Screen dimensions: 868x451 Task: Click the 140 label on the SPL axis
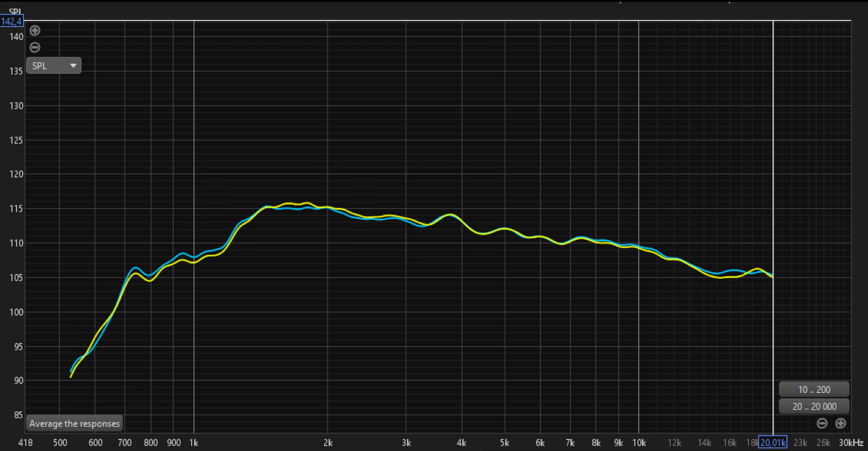pyautogui.click(x=17, y=37)
